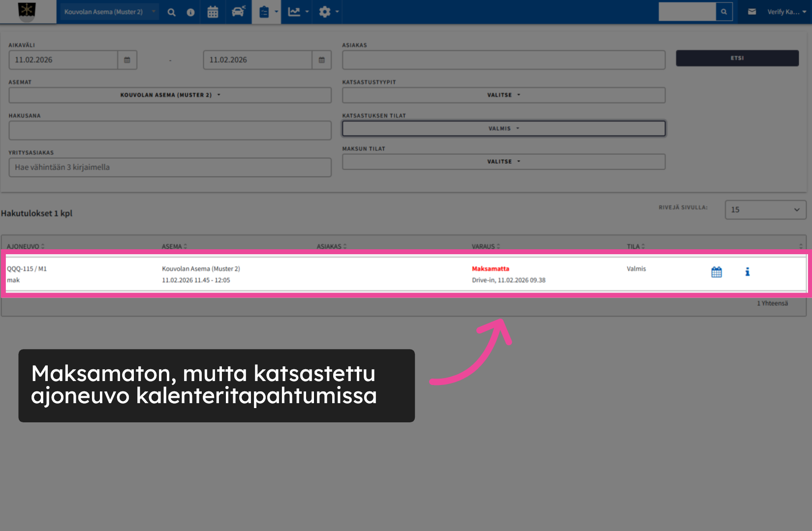Select the clipboard inspection icon in navigation
812x531 pixels.
pos(264,12)
